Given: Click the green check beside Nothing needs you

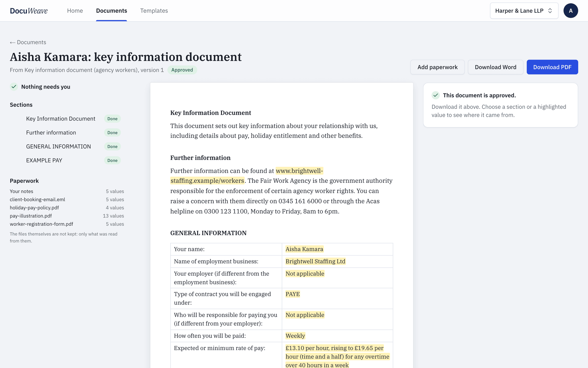Looking at the screenshot, I should point(14,87).
